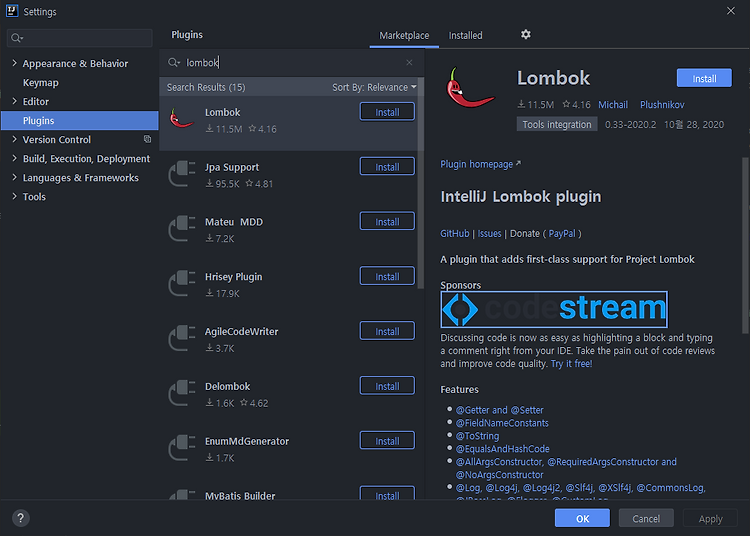
Task: Click the codestream sponsor banner
Action: pos(554,309)
